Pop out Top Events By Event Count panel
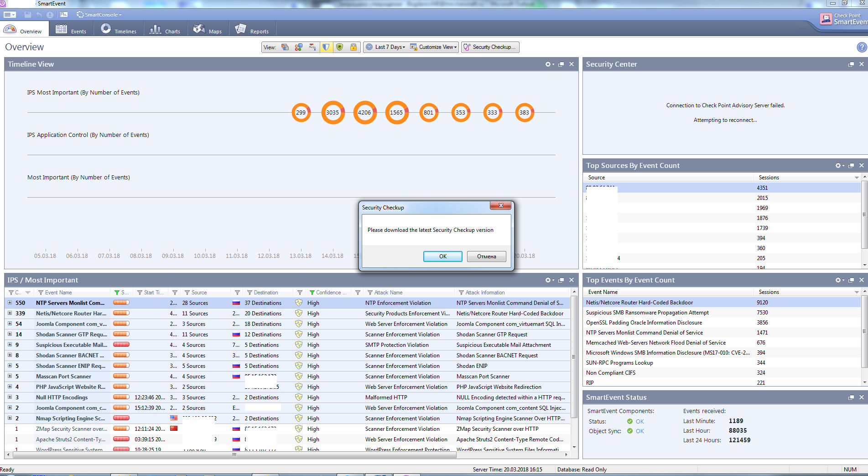Image resolution: width=868 pixels, height=476 pixels. [851, 280]
